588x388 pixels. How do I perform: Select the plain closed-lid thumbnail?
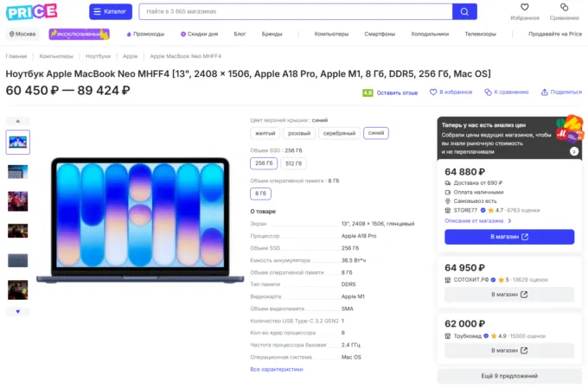(x=17, y=260)
